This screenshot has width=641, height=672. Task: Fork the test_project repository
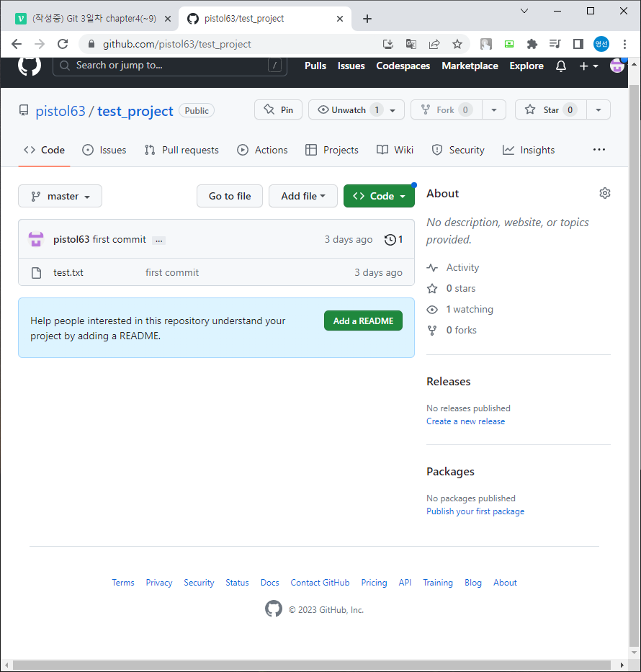tap(447, 109)
